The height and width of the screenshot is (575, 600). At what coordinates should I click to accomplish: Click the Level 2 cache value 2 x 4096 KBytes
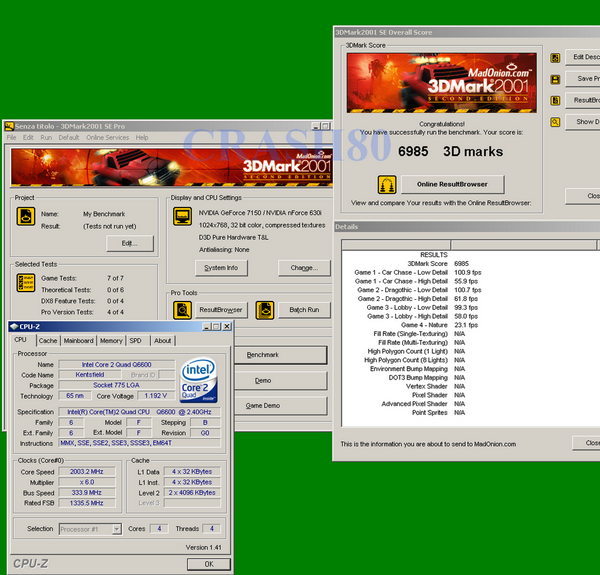click(192, 493)
